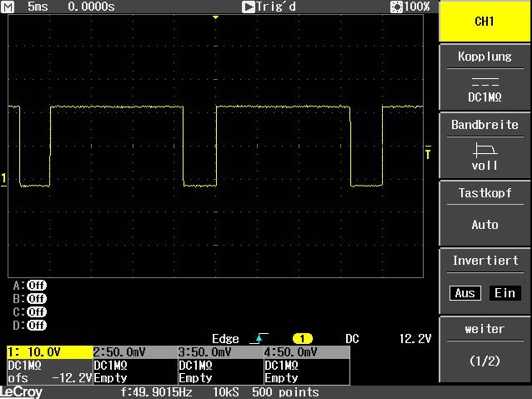The width and height of the screenshot is (532, 399).
Task: Click the DC coupling symbol under Kopplung
Action: (485, 82)
